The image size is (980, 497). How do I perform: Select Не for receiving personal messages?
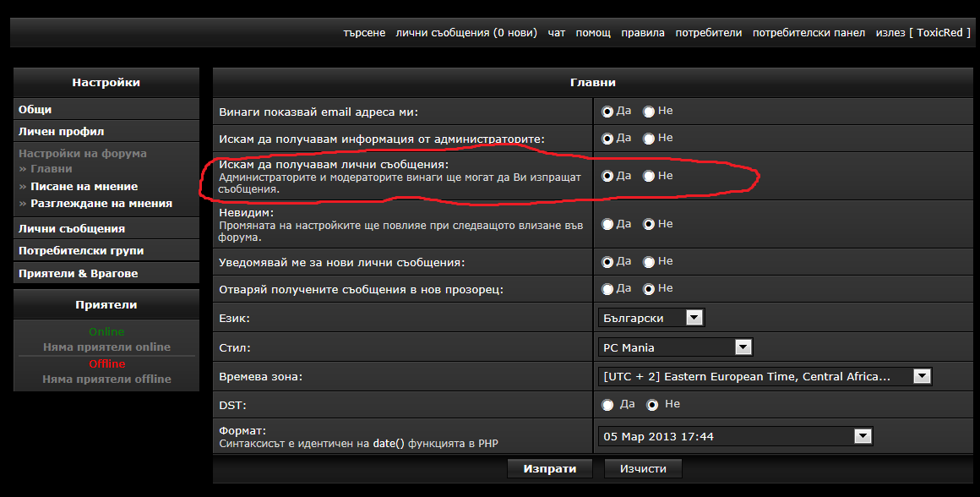[649, 177]
